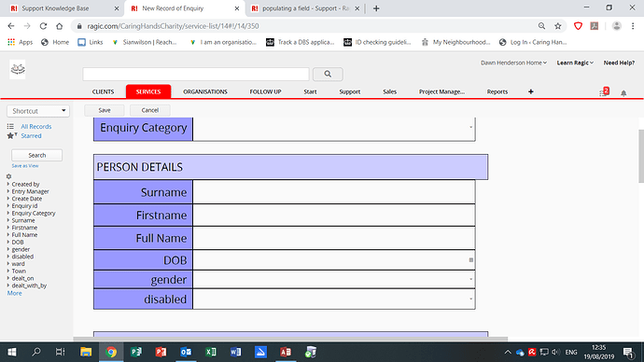The width and height of the screenshot is (644, 362).
Task: Switch to the ORGANISATIONS tab
Action: 205,91
